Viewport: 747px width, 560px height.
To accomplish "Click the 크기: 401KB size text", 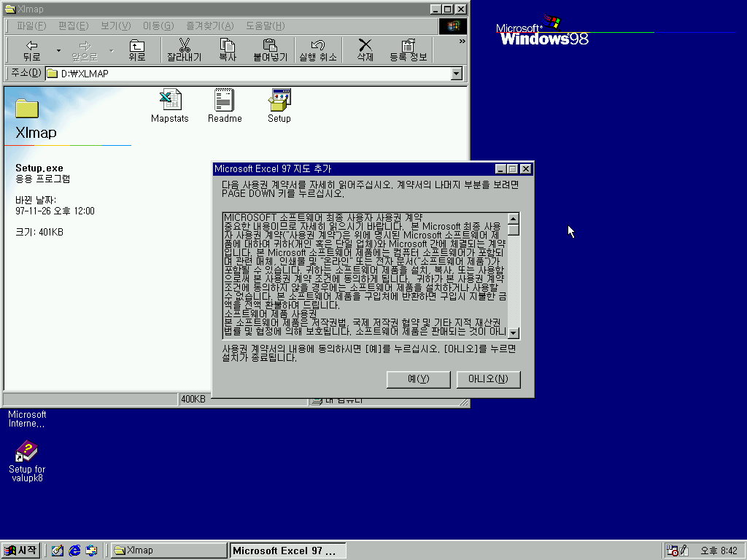I will [39, 232].
